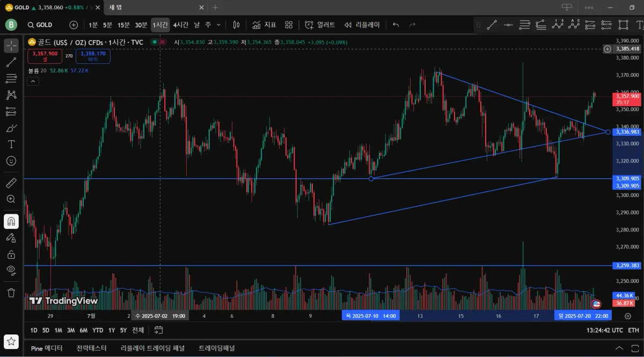Switch to 30 minute (30분) interval
Image resolution: width=644 pixels, height=357 pixels.
pyautogui.click(x=141, y=25)
